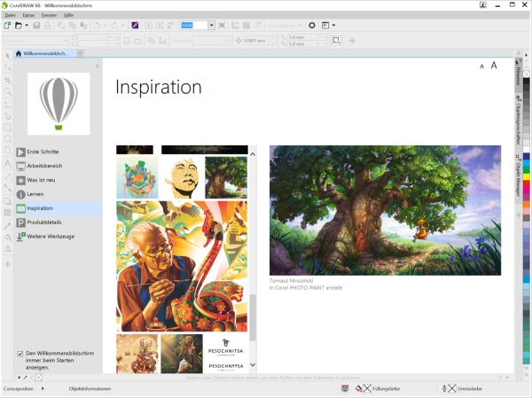Select the old man painting thumbnail
Image resolution: width=532 pixels, height=398 pixels.
(182, 266)
